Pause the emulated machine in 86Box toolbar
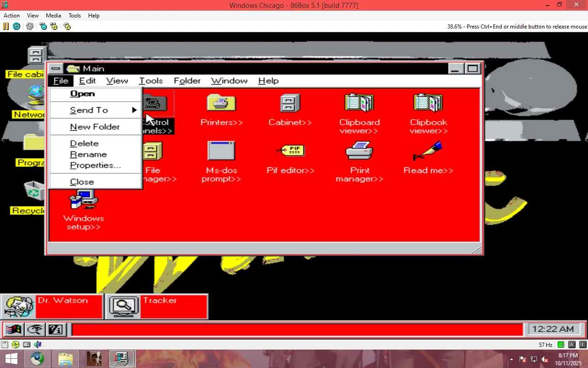The width and height of the screenshot is (588, 368). click(x=6, y=26)
